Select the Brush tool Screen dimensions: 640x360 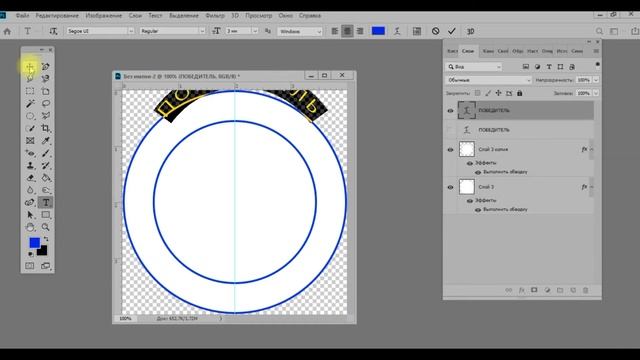coord(46,153)
